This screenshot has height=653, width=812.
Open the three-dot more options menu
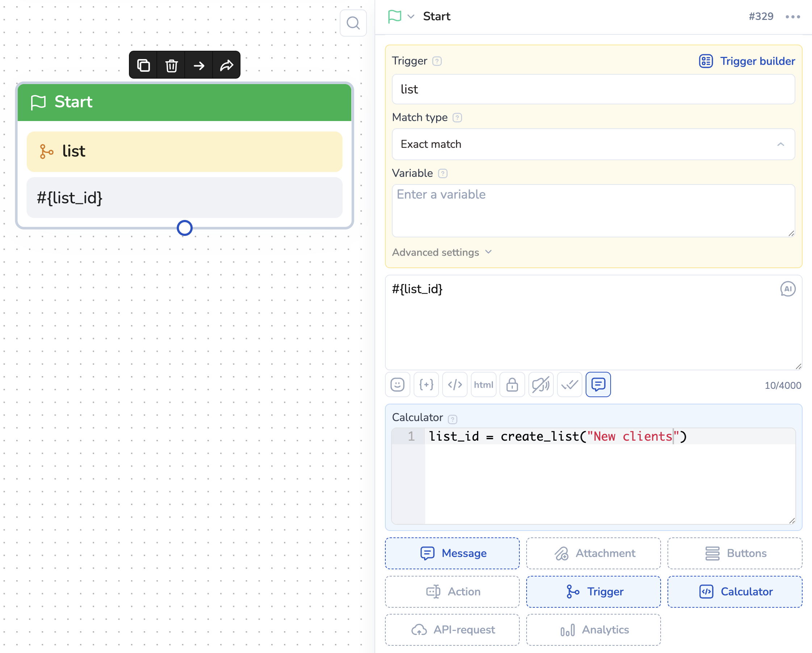(x=793, y=17)
